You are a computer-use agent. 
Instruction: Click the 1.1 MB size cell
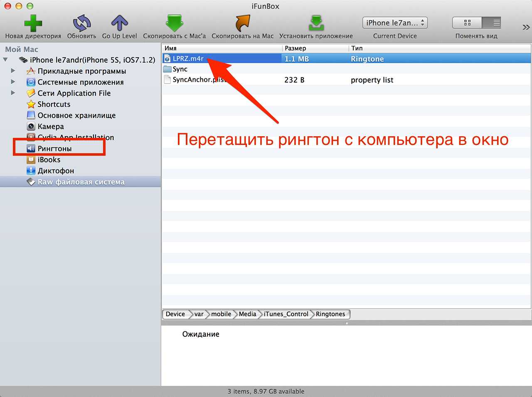[x=297, y=59]
